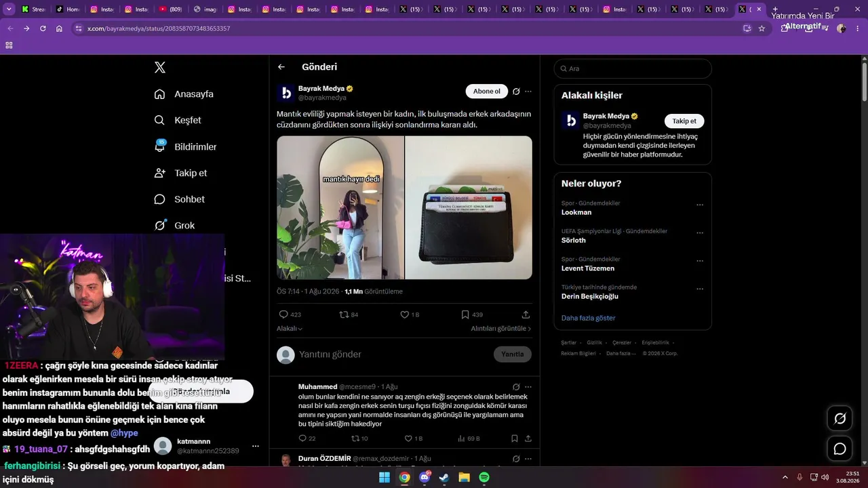868x488 pixels.
Task: Click Grok icon on Duran ÖZDEMİR's reply
Action: pos(516,459)
